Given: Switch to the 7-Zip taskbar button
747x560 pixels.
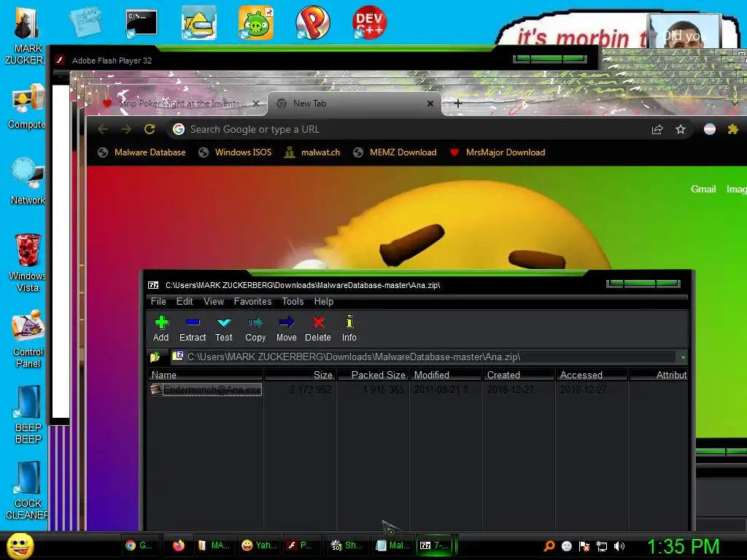Looking at the screenshot, I should coord(436,545).
